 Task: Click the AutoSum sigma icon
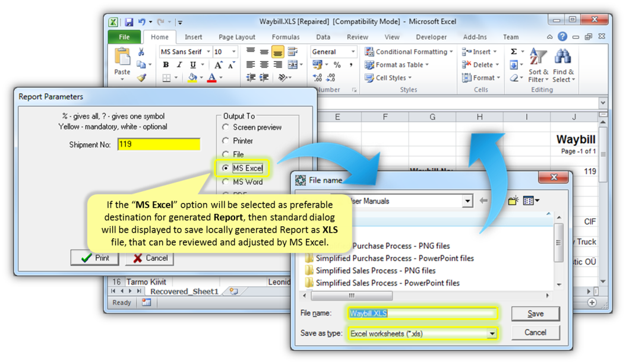pyautogui.click(x=514, y=52)
